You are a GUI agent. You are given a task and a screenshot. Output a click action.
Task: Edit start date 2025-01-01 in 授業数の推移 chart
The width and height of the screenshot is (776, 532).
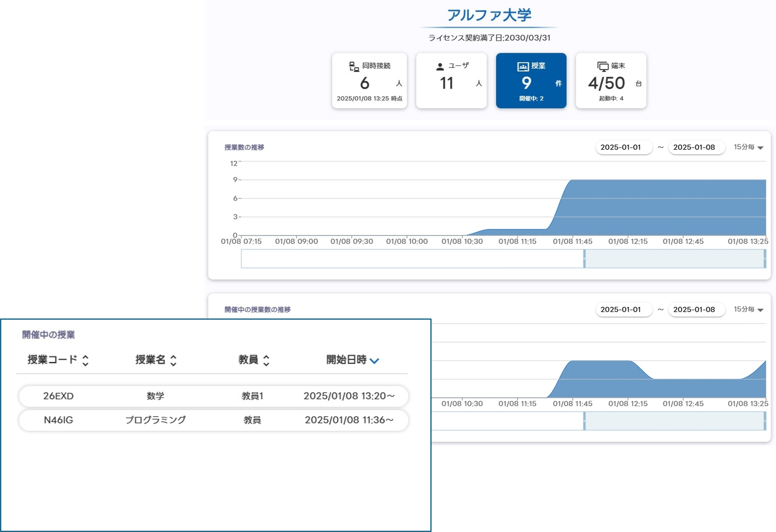coord(624,147)
